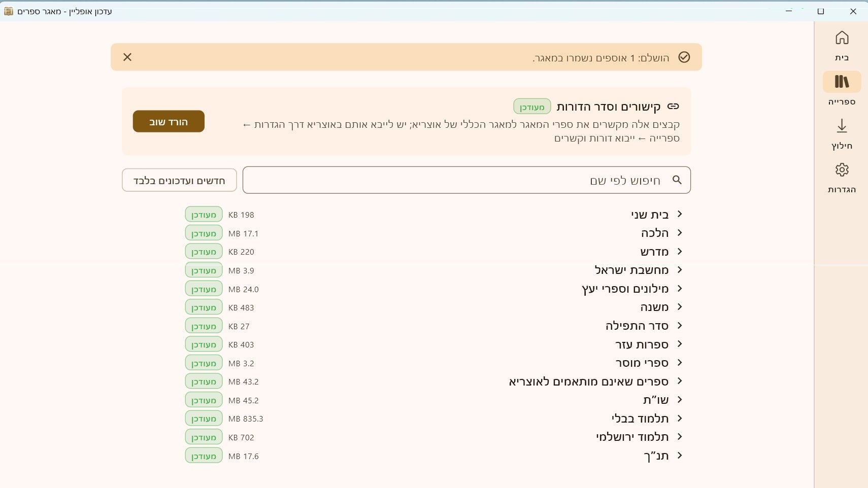The image size is (868, 488).
Task: Open the חילוץ download arrow icon
Action: 842,126
